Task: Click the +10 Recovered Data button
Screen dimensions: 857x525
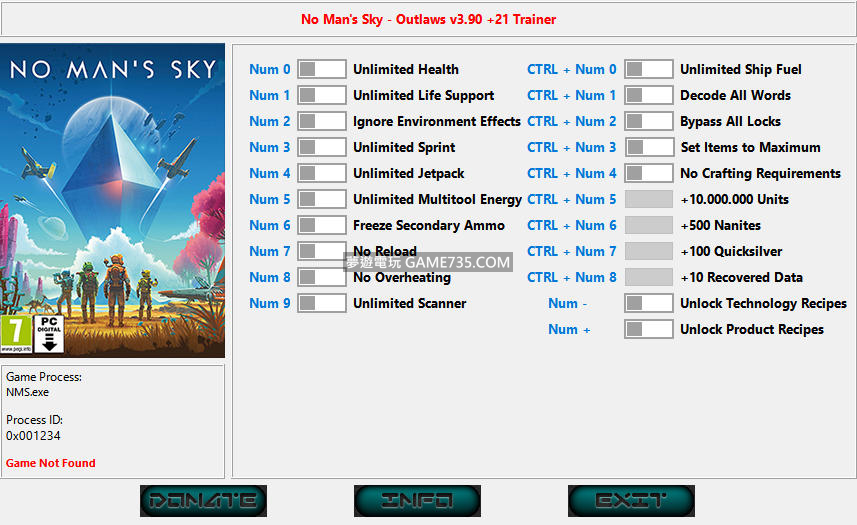Action: click(649, 277)
